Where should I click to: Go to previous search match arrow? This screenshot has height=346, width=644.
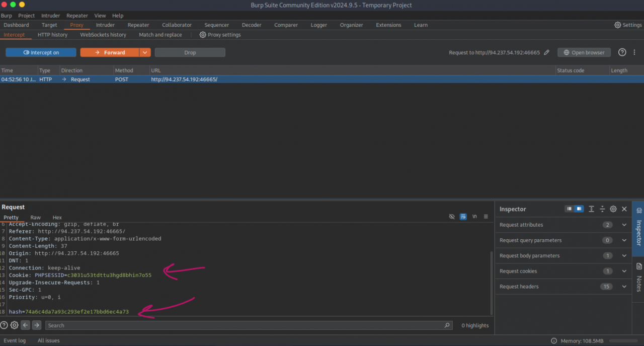25,325
